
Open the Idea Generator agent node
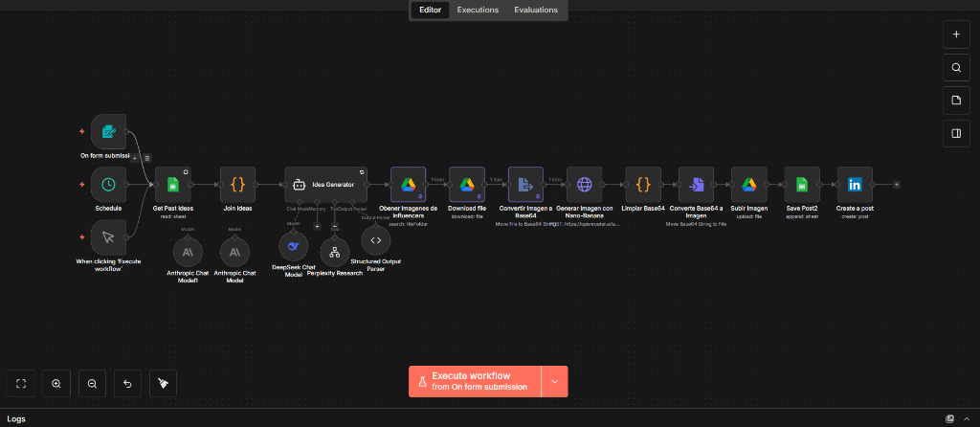325,185
